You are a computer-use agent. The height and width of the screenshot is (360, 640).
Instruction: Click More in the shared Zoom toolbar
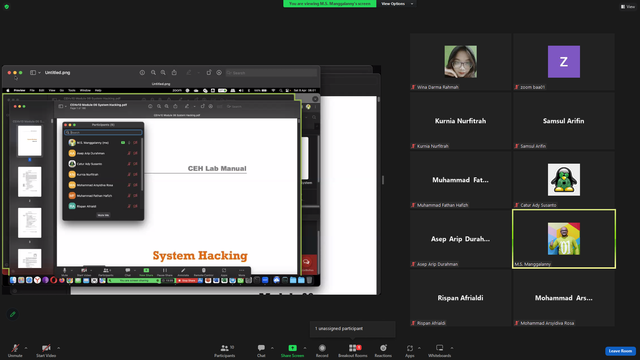tap(242, 272)
